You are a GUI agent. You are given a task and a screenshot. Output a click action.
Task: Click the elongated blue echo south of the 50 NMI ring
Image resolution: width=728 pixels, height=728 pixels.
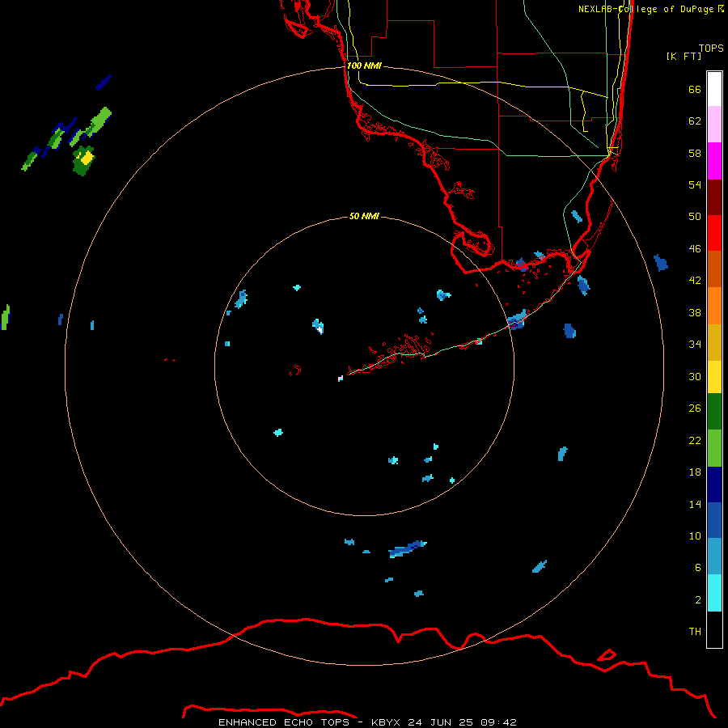point(407,548)
